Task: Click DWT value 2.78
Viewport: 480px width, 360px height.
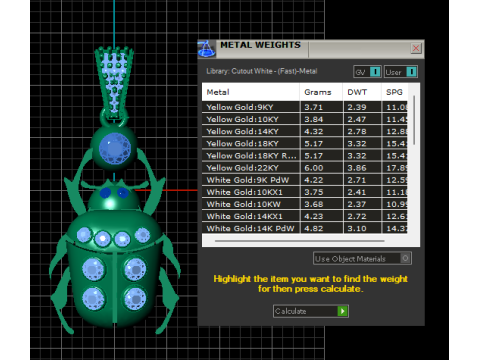Action: click(x=357, y=131)
